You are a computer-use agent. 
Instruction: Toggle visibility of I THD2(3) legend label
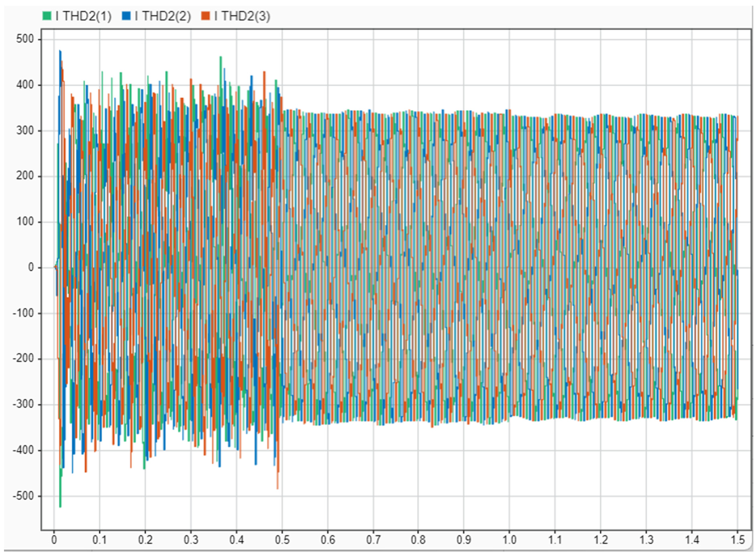coord(242,16)
